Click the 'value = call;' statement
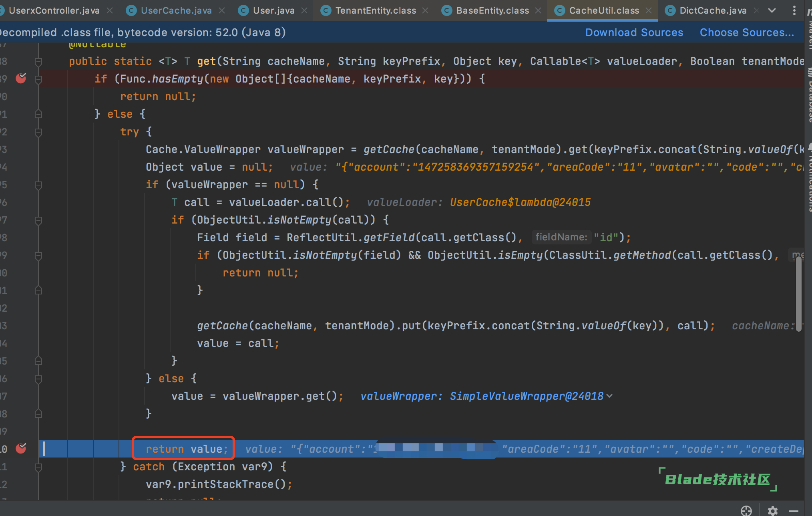The width and height of the screenshot is (812, 516). (238, 343)
